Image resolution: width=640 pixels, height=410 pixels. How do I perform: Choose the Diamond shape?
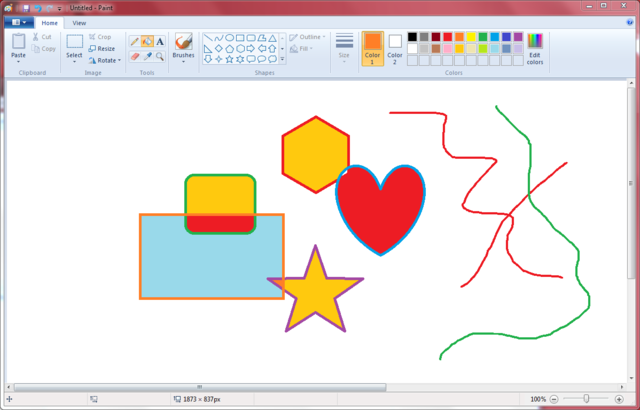(219, 49)
